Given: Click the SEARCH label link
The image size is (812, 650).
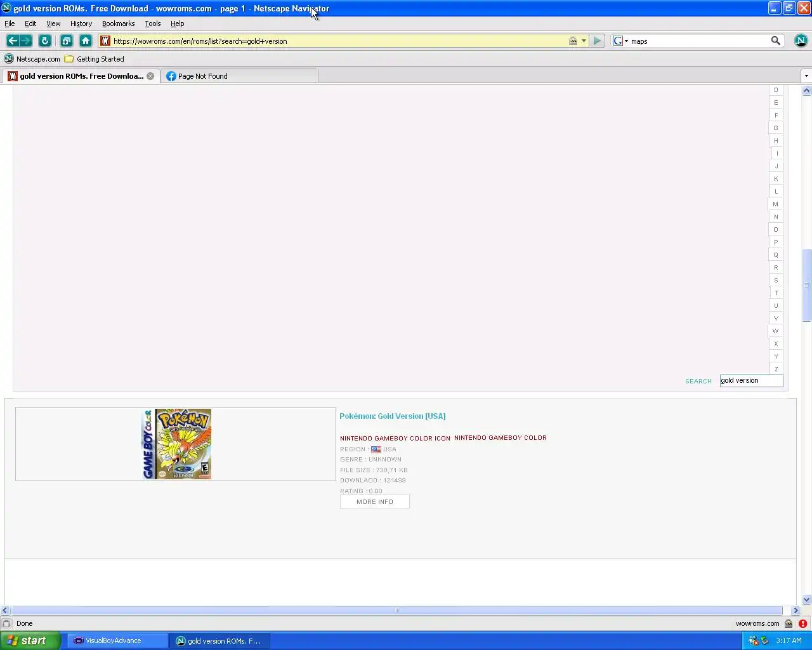Looking at the screenshot, I should click(x=698, y=381).
